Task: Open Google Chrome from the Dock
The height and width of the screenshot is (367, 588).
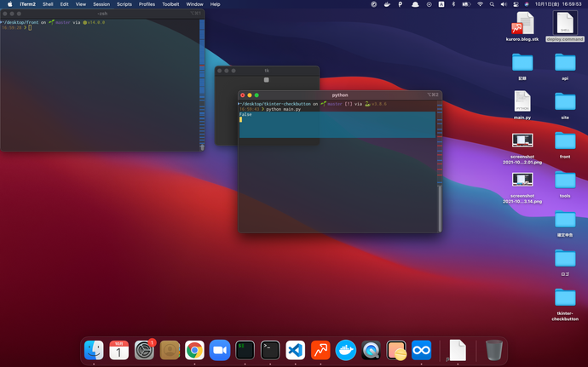Action: (194, 350)
